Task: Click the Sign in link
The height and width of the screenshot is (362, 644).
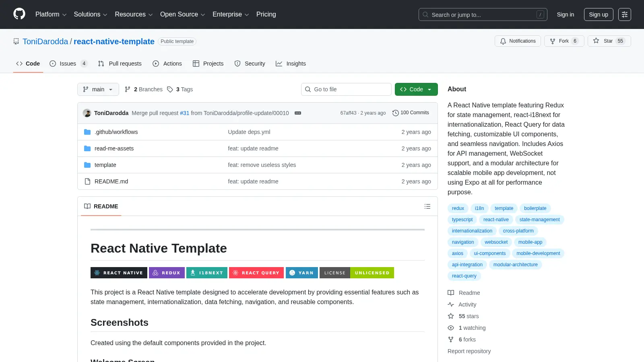Action: (x=566, y=14)
